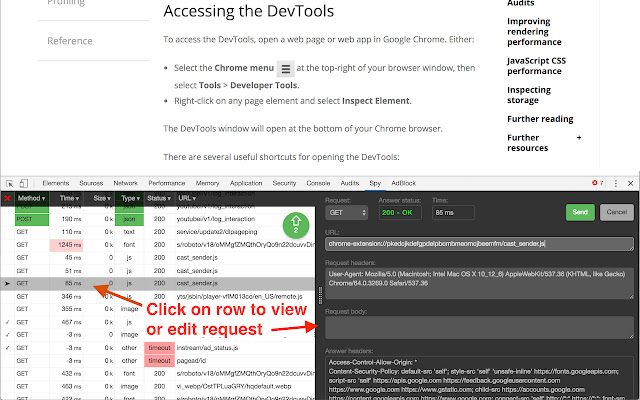Open the Reference sidebar link
The height and width of the screenshot is (400, 640).
70,41
